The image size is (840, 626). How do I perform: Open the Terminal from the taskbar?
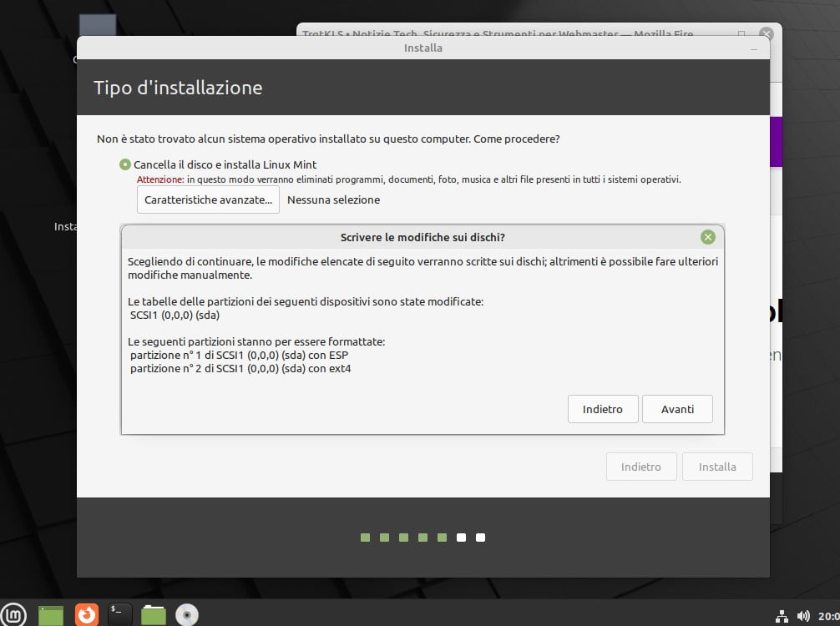click(x=120, y=615)
